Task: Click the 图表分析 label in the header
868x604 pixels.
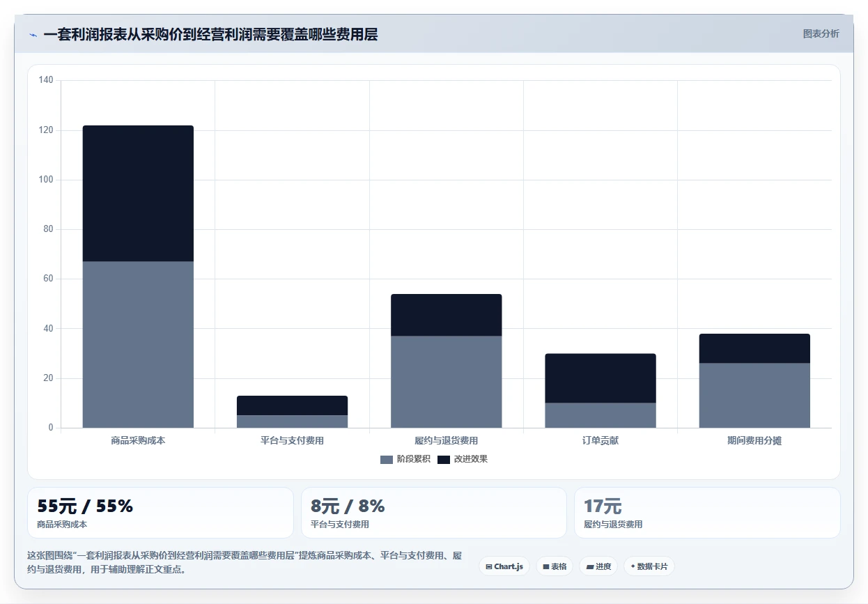Action: coord(821,33)
